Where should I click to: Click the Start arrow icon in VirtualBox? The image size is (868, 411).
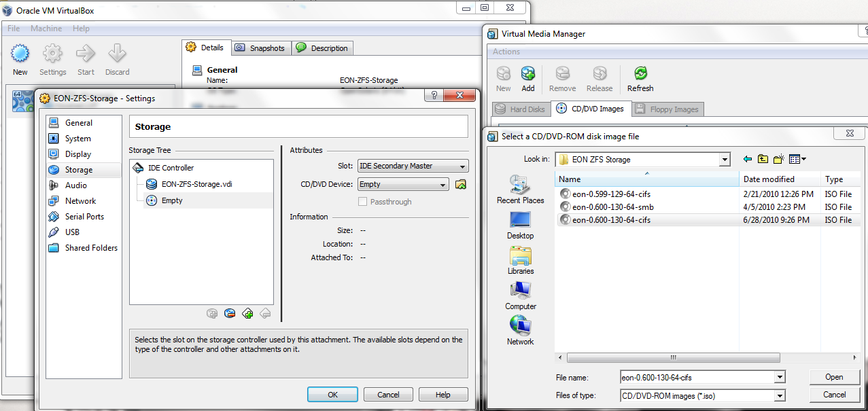coord(86,54)
